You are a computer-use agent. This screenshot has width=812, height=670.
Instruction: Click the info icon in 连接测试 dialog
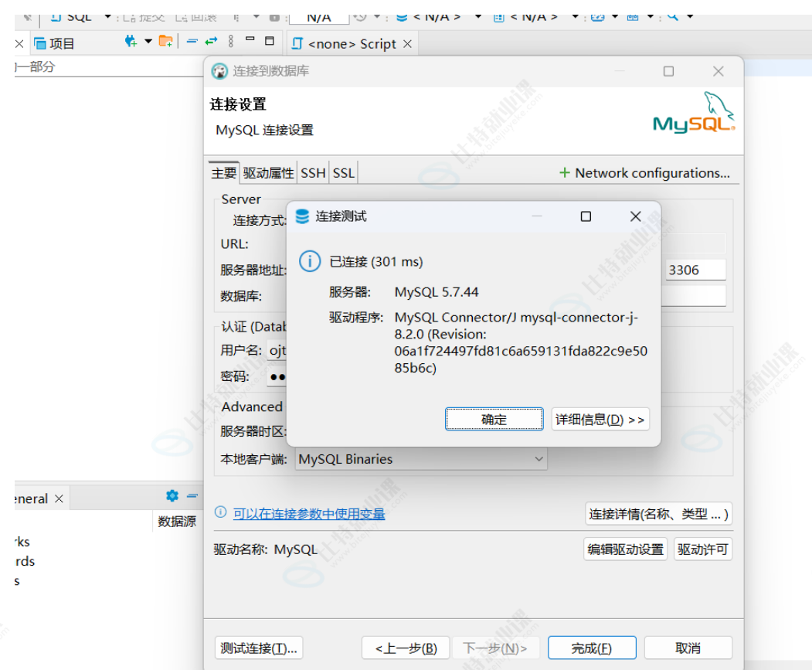pyautogui.click(x=310, y=261)
